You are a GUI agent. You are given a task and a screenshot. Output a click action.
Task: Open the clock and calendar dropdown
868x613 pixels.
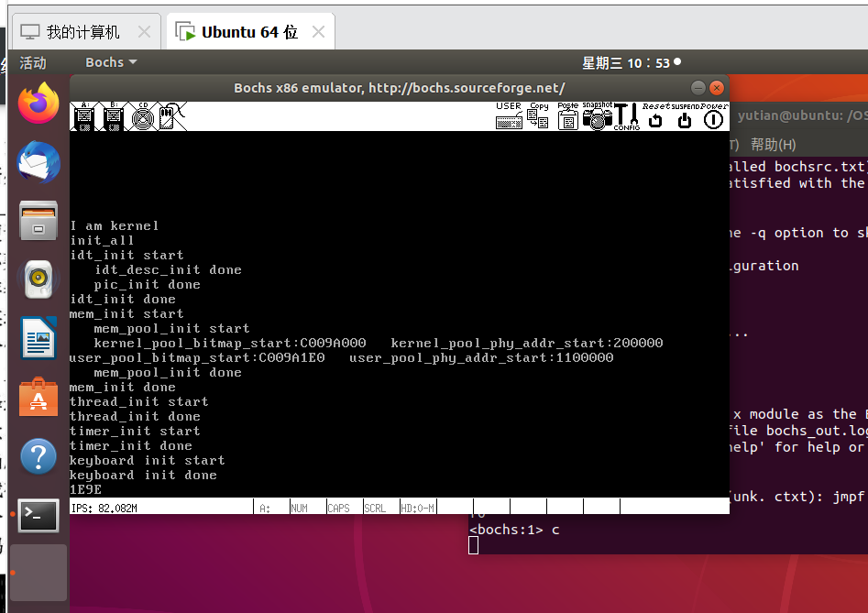pyautogui.click(x=631, y=62)
